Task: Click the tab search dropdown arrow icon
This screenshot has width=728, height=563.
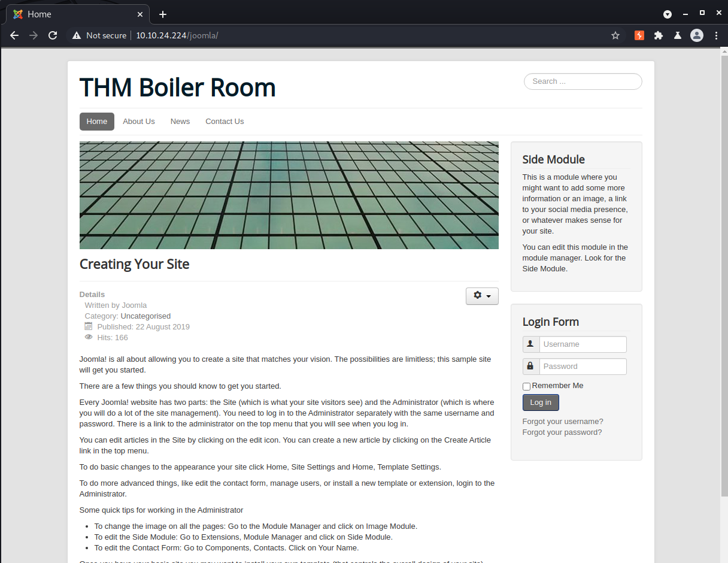Action: coord(668,14)
